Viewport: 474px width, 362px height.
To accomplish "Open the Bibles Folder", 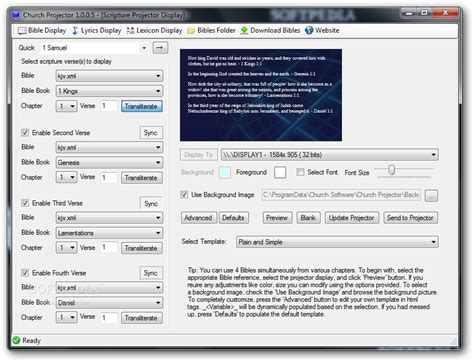I will tap(216, 30).
